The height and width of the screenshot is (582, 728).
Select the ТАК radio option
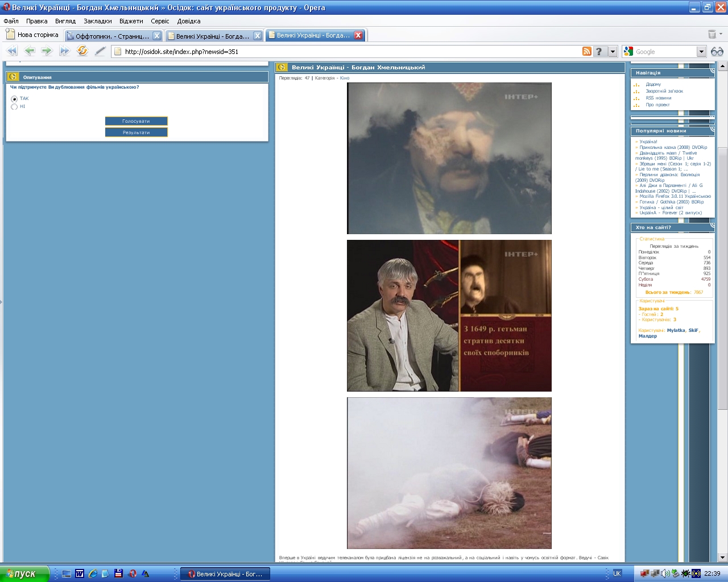tap(14, 99)
